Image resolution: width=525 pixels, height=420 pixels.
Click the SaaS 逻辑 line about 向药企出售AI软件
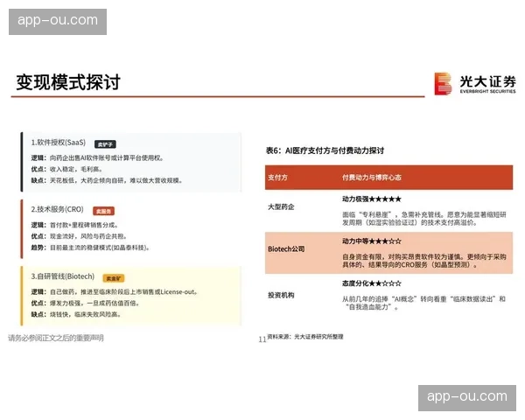97,157
